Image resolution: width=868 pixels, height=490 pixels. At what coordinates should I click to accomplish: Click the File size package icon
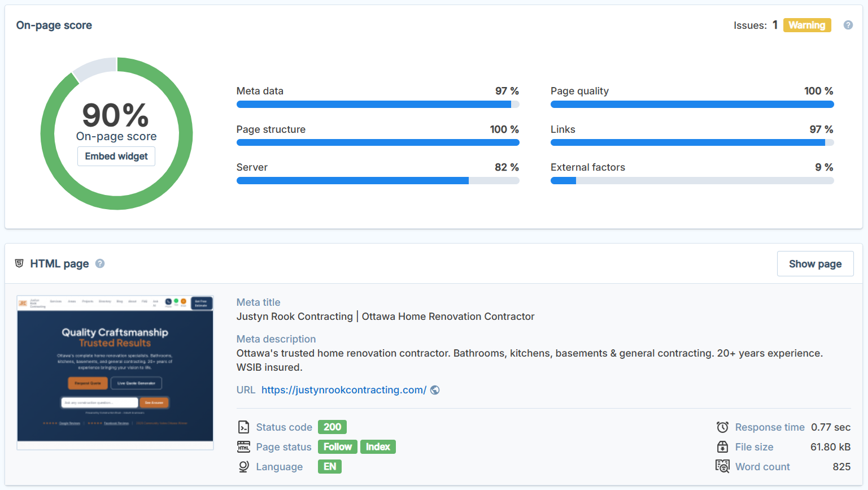723,446
